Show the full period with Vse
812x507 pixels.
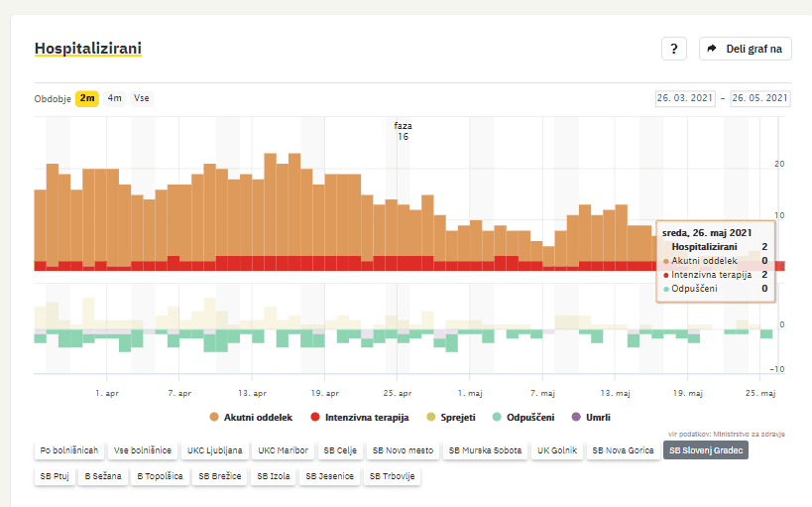pos(142,98)
